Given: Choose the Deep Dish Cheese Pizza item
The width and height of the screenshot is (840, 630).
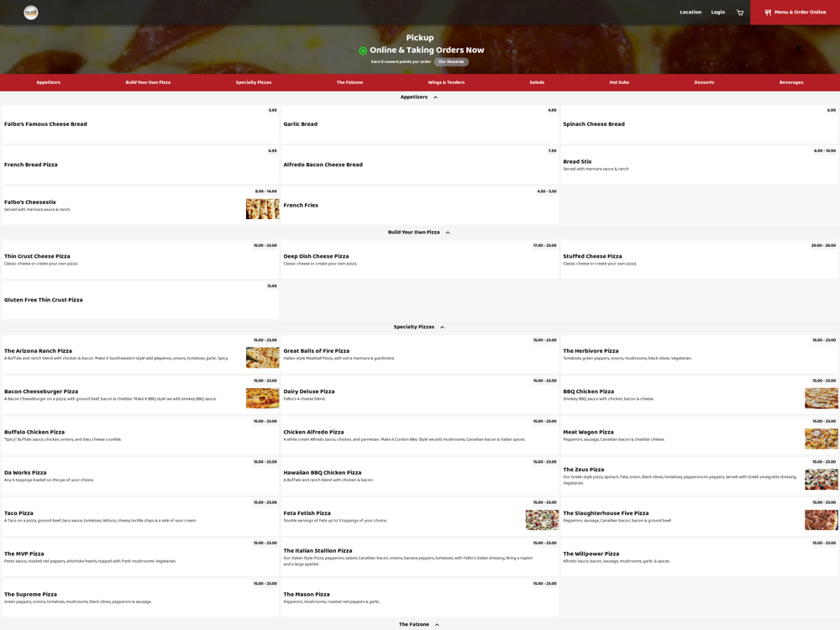Looking at the screenshot, I should tap(419, 260).
